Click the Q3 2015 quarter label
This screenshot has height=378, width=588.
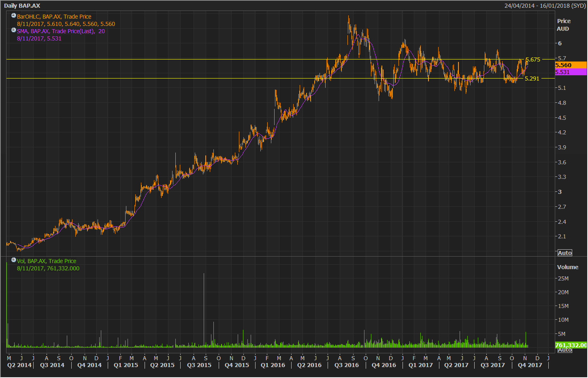click(x=199, y=365)
